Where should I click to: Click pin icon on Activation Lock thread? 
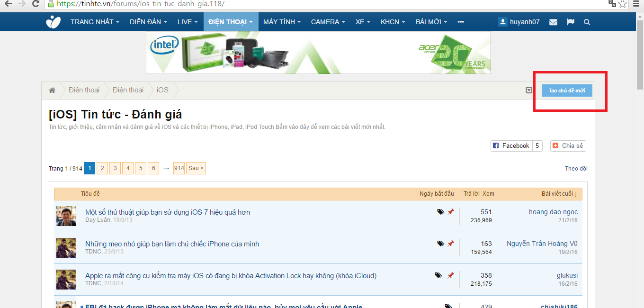pos(451,275)
